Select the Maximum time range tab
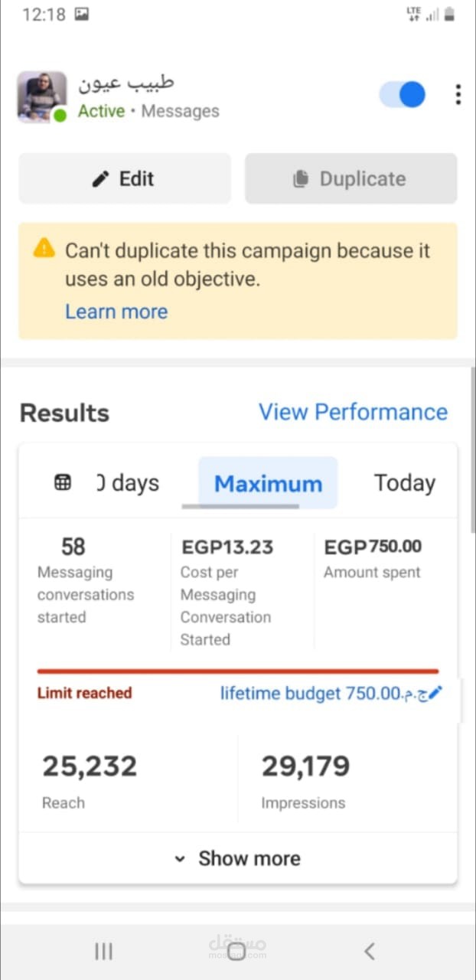 point(268,483)
